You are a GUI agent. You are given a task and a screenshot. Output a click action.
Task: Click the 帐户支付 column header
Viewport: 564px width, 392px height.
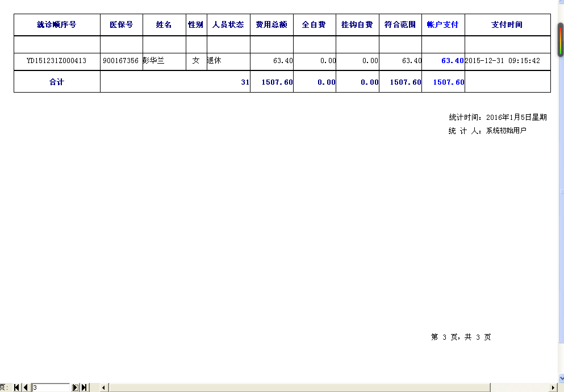click(x=443, y=25)
